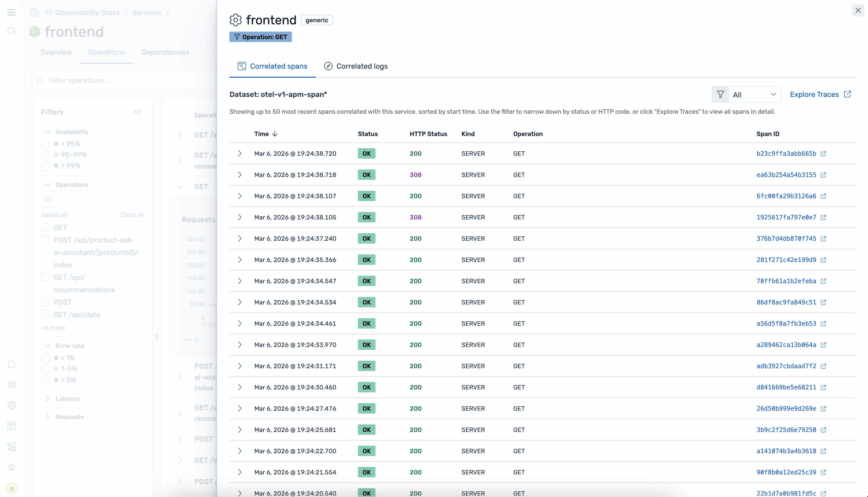
Task: Click the history clock icon near the breadcrumb
Action: (x=34, y=12)
